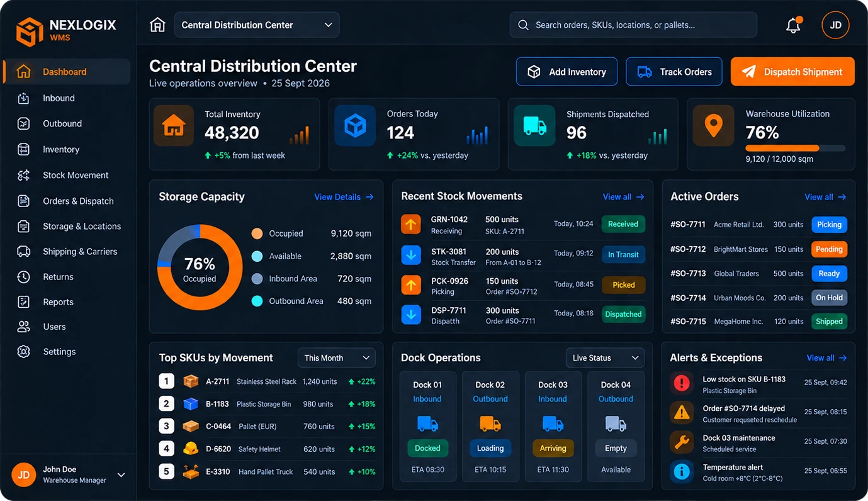Click the Dock 02 orange truck icon
Image resolution: width=868 pixels, height=501 pixels.
(490, 424)
